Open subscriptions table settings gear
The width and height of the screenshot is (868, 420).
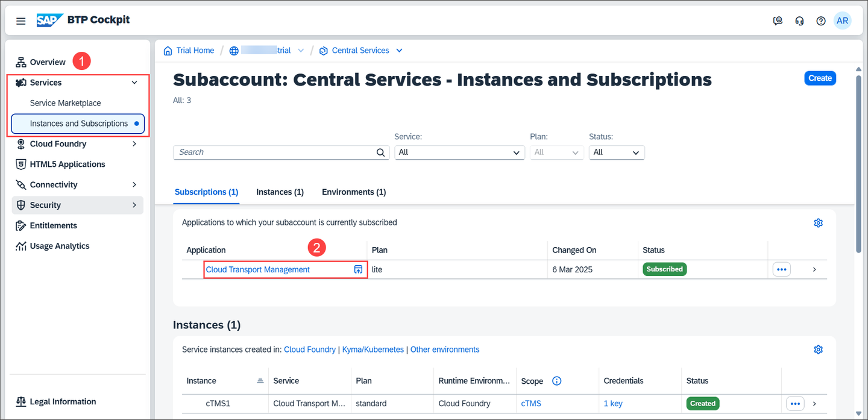[x=818, y=223]
